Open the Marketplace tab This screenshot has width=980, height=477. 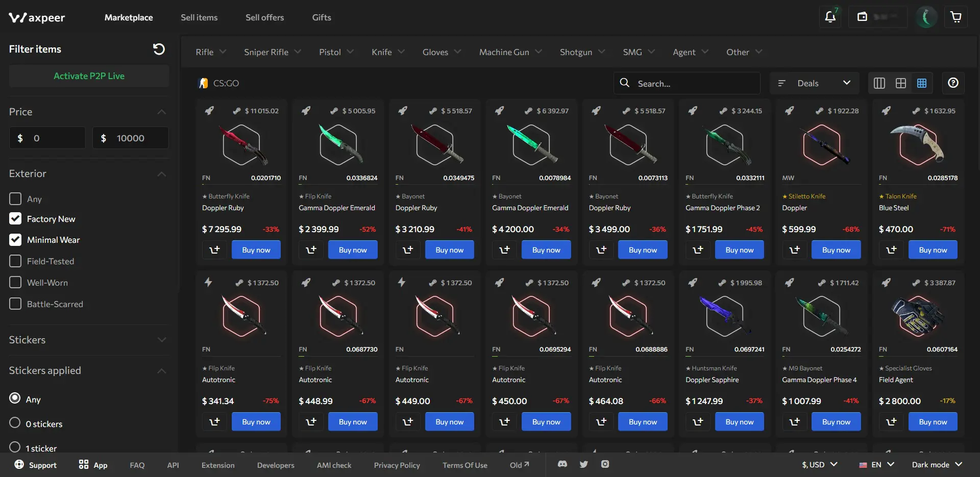coord(129,17)
